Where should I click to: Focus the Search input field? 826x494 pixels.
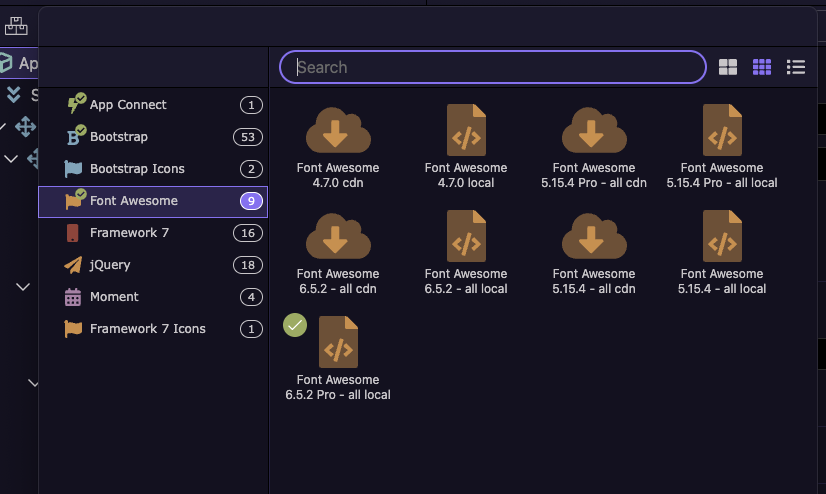(x=493, y=67)
